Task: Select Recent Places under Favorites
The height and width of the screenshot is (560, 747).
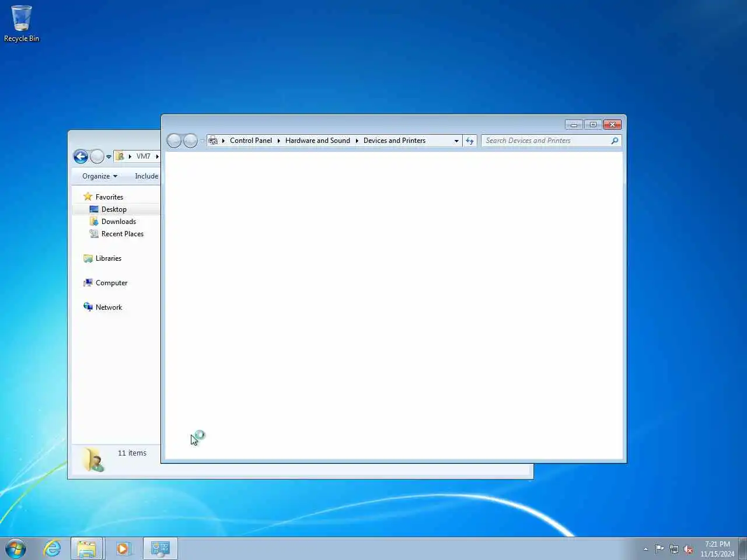Action: coord(123,234)
